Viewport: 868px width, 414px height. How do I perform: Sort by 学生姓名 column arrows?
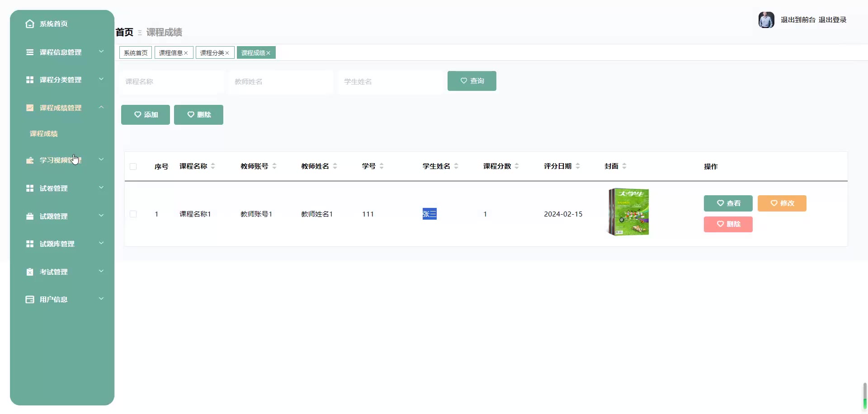pos(456,166)
